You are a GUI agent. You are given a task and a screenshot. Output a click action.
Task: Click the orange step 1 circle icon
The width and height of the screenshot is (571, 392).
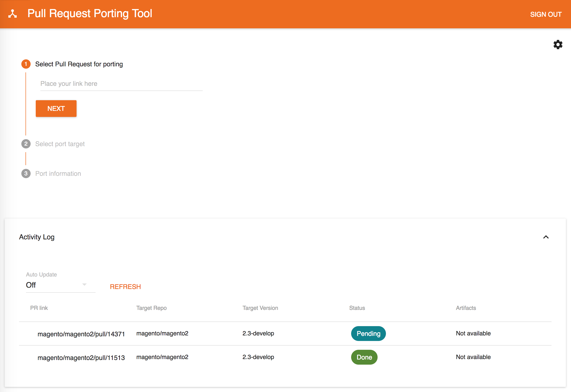pos(26,64)
